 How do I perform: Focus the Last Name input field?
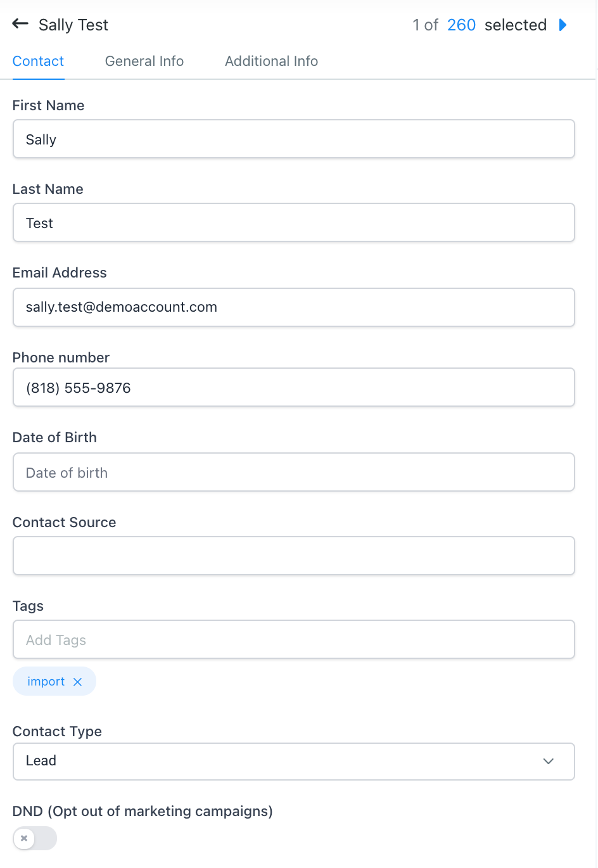point(294,223)
